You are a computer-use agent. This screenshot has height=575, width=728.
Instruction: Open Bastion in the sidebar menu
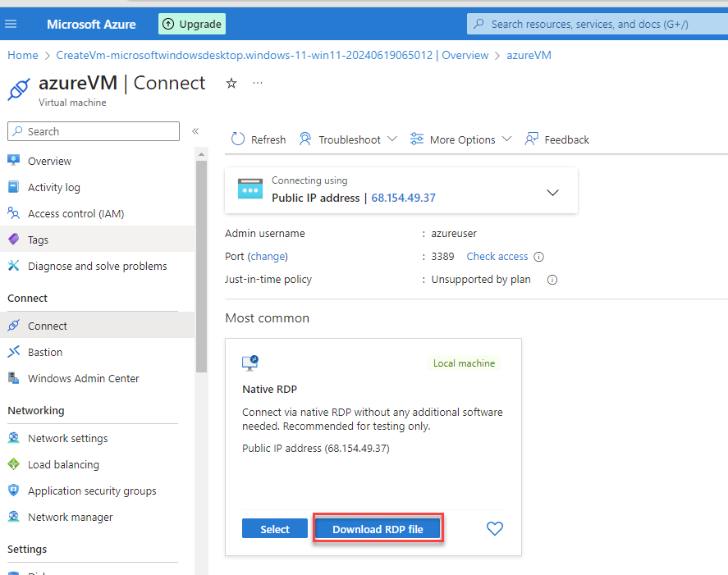(x=45, y=352)
